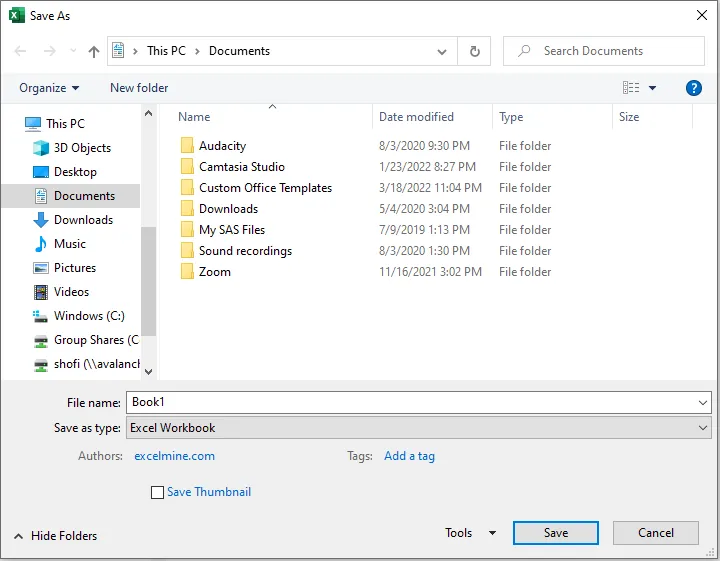Open the Organize menu

coord(49,88)
